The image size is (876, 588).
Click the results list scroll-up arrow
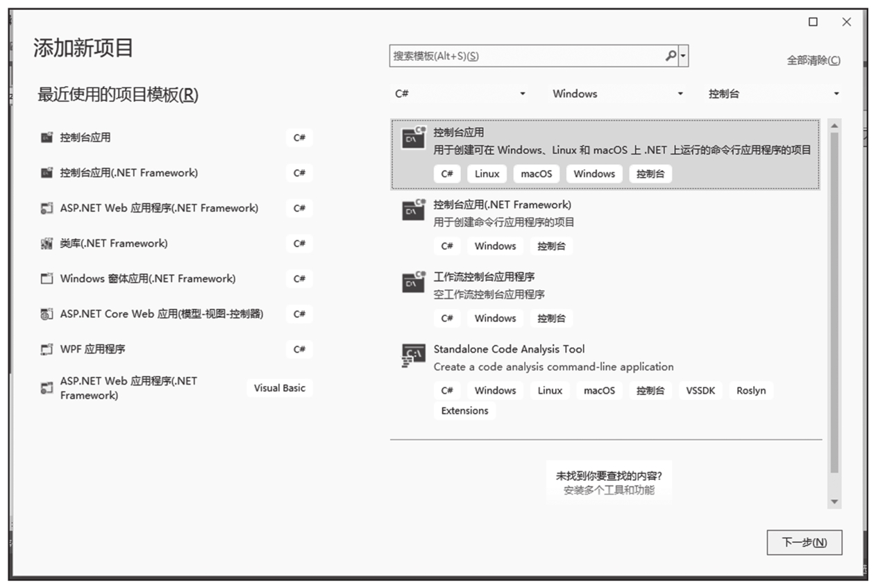pyautogui.click(x=834, y=125)
